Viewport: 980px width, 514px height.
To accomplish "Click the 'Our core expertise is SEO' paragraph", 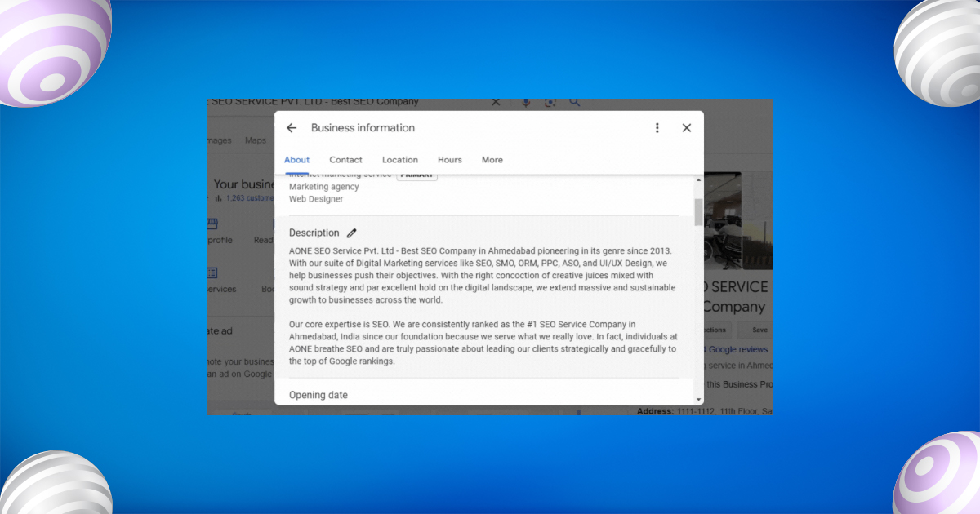I will click(483, 343).
